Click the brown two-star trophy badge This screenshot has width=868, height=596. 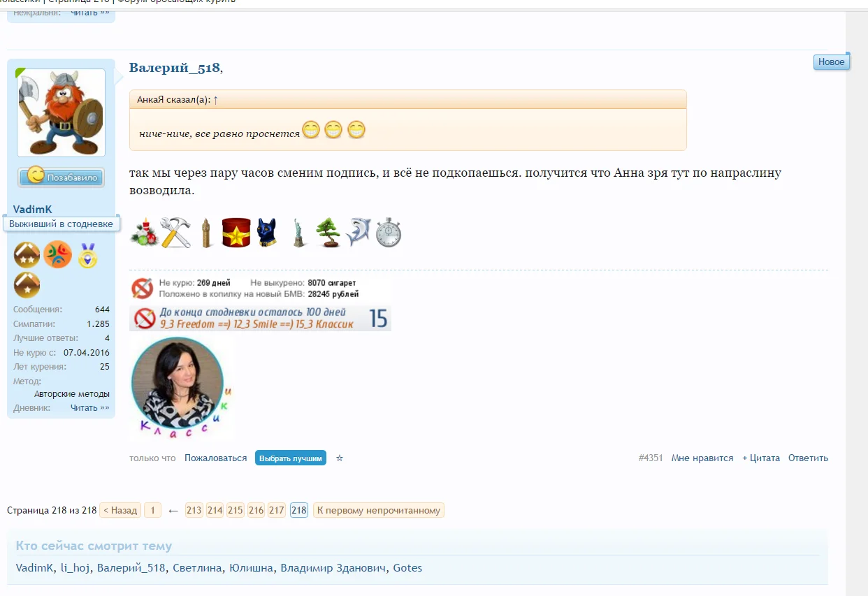[27, 255]
